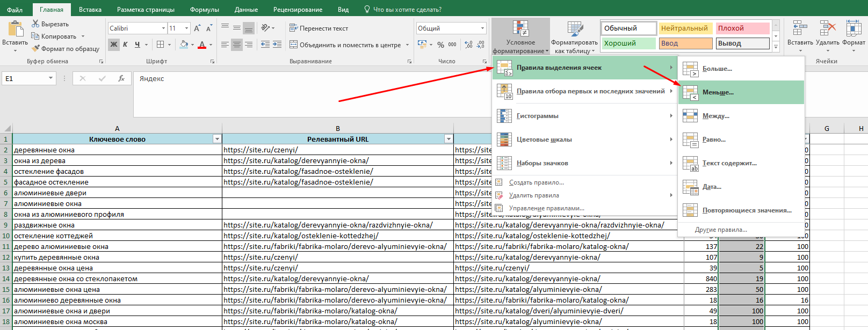Open Calibri font name dropdown
The height and width of the screenshot is (330, 868).
pos(163,28)
